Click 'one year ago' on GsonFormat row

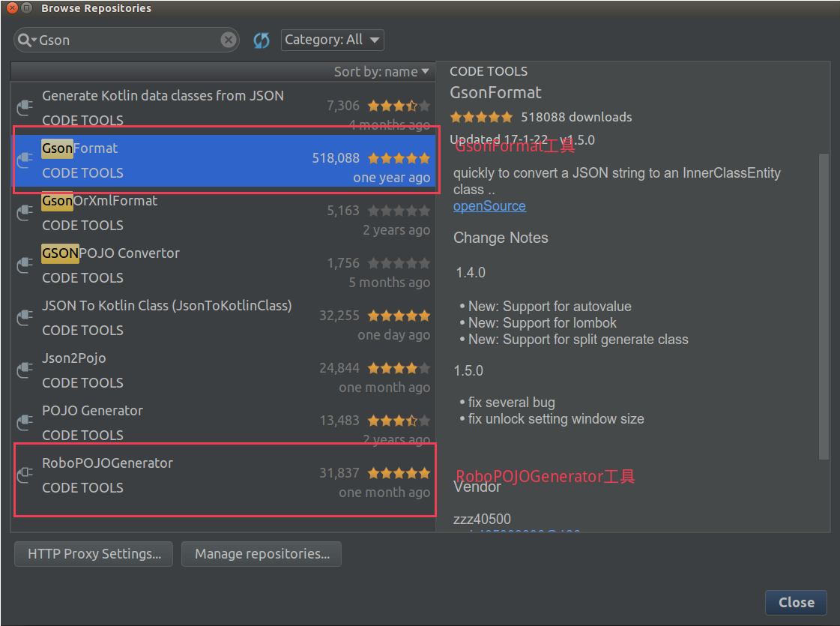[x=391, y=178]
